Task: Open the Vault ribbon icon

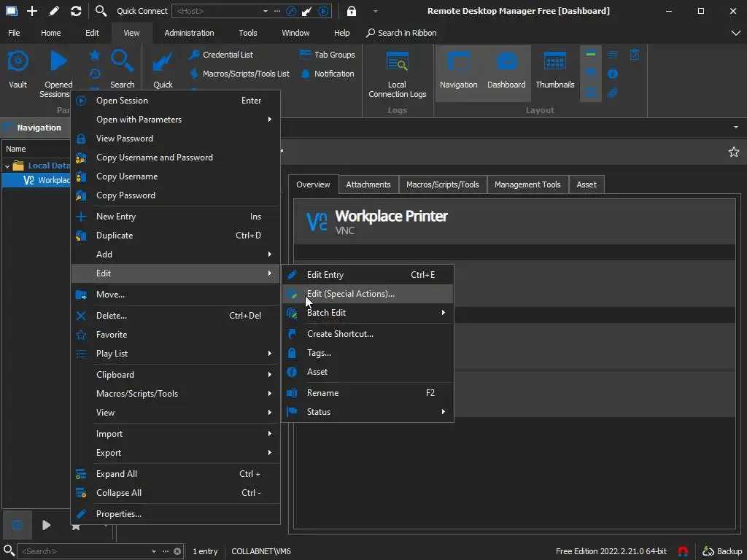Action: click(18, 69)
